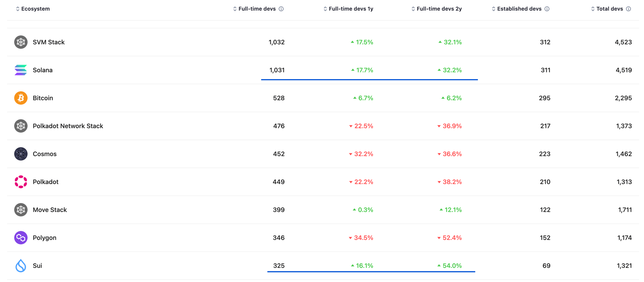Select Solana 1y growth 17.7%
Viewport: 644px width, 282px height.
362,70
